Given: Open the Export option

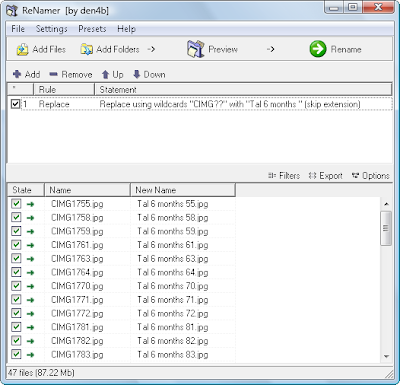Looking at the screenshot, I should click(325, 175).
